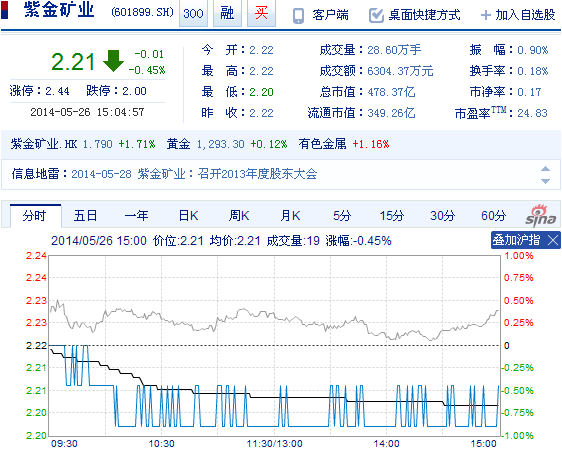Click the 今开 value 2.22
This screenshot has width=562, height=450.
(x=261, y=50)
